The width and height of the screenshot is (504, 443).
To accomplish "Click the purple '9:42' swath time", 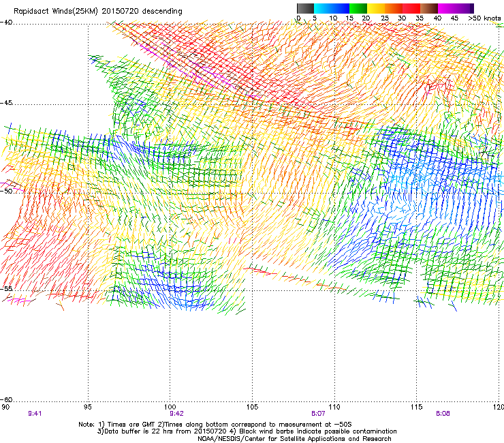I will click(176, 414).
